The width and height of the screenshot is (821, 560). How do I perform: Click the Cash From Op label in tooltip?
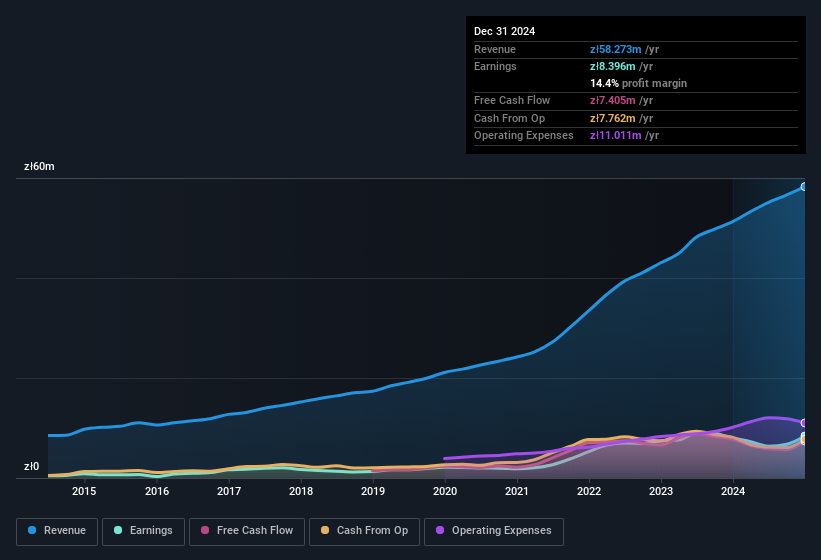(509, 118)
